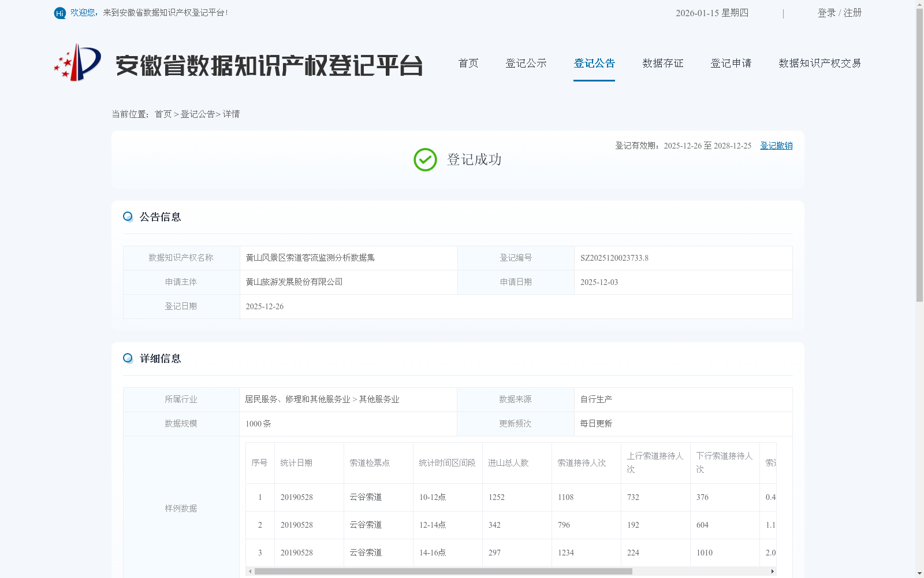Screen dimensions: 924x578
Task: Select the 登记公告 tab
Action: tap(594, 64)
